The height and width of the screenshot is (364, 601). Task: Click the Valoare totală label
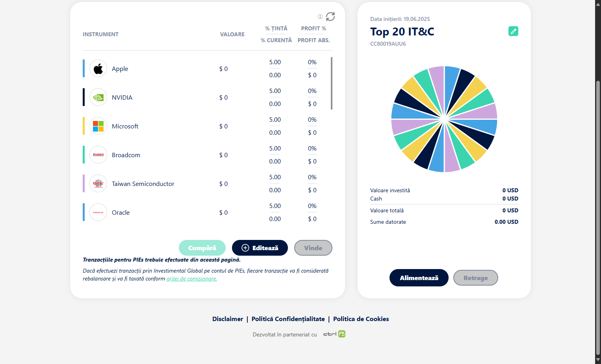(x=387, y=210)
